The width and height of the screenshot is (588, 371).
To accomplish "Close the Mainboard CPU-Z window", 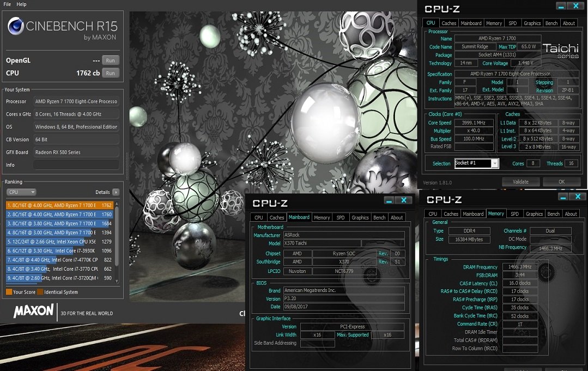I will [404, 200].
